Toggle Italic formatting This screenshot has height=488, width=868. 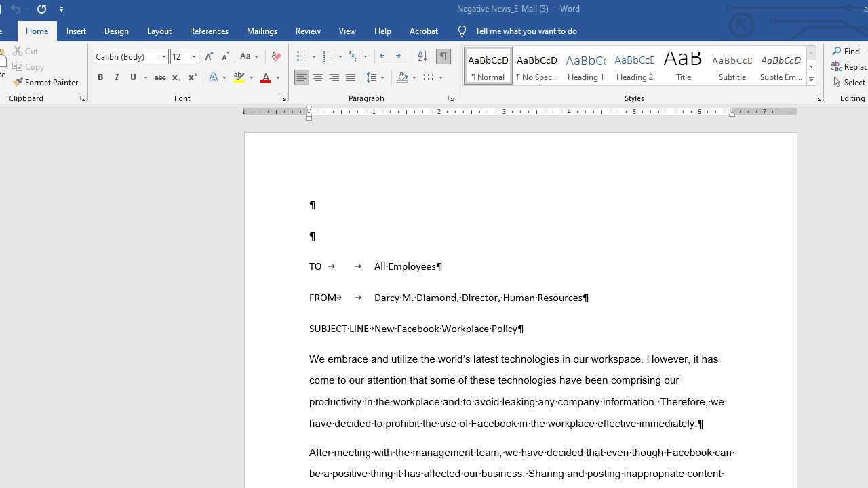point(117,78)
